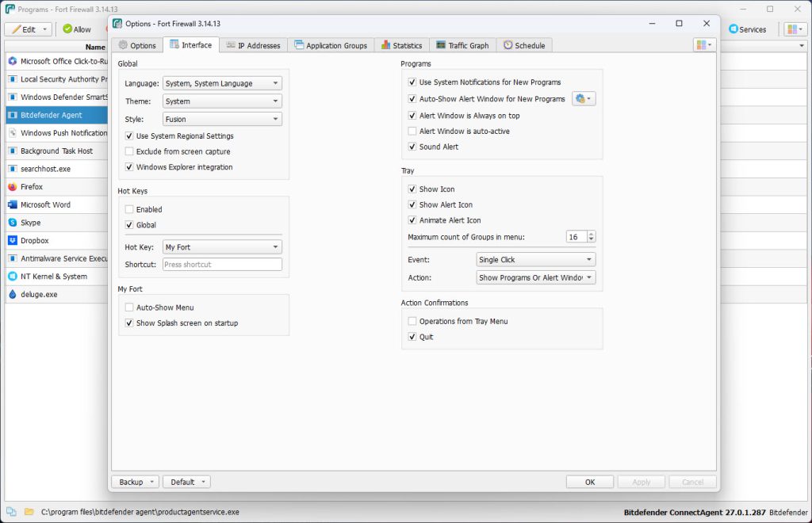Click the Microsoft Office Click-to-Run program icon

(x=13, y=61)
